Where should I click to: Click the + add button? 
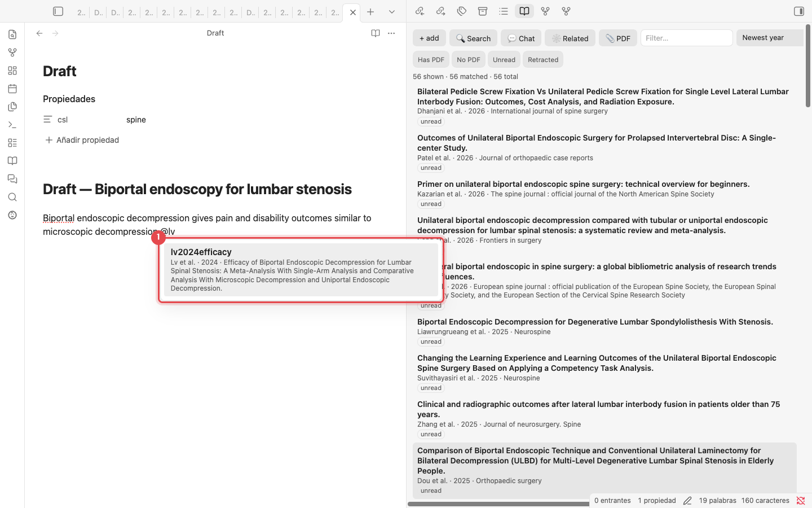429,38
